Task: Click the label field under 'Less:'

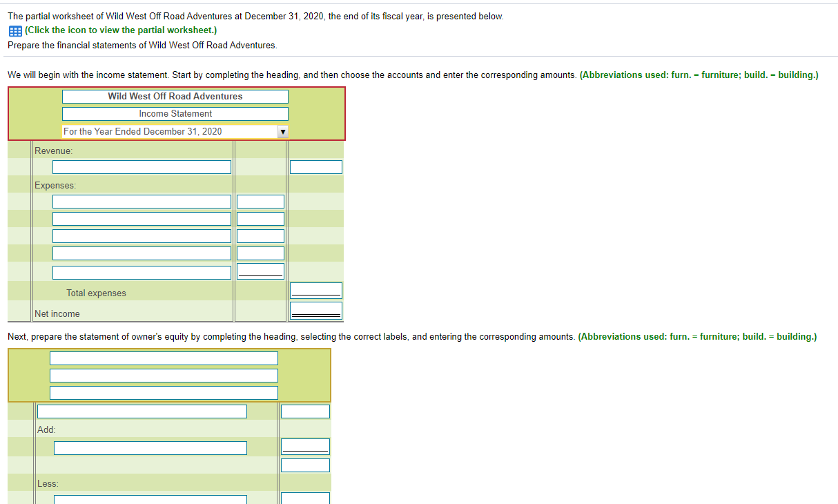Action: tap(150, 499)
